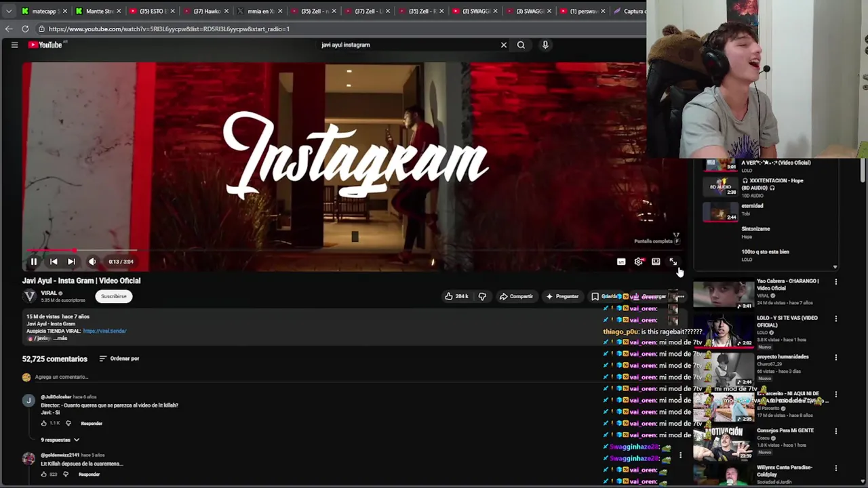Screen dimensions: 868x488
Task: Like the video with thumbs up
Action: (456, 296)
